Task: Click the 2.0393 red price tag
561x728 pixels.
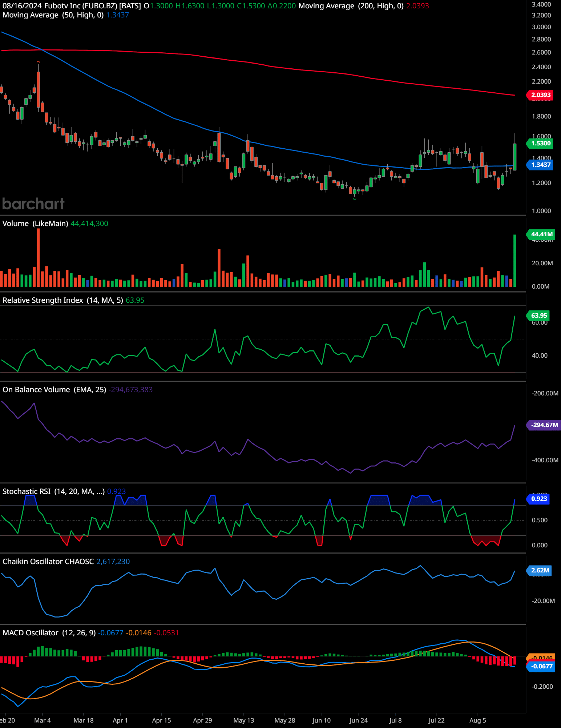Action: pos(540,95)
